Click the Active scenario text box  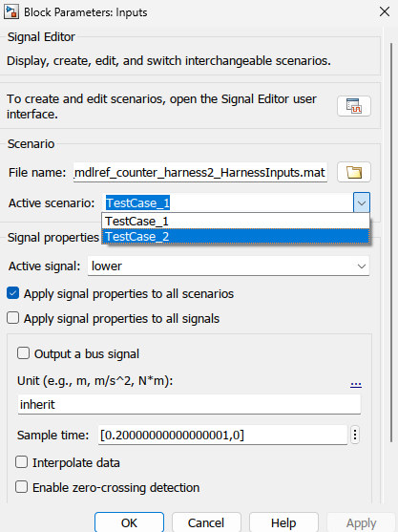point(227,202)
